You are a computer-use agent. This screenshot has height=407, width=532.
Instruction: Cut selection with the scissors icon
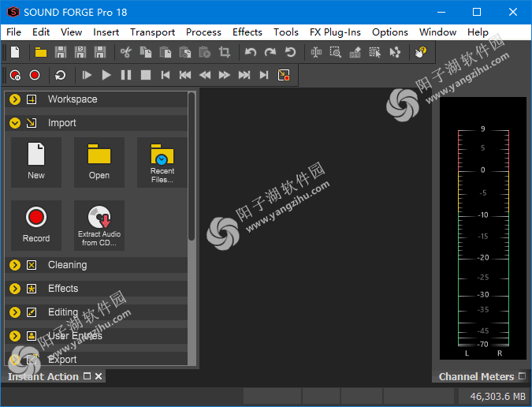[126, 52]
